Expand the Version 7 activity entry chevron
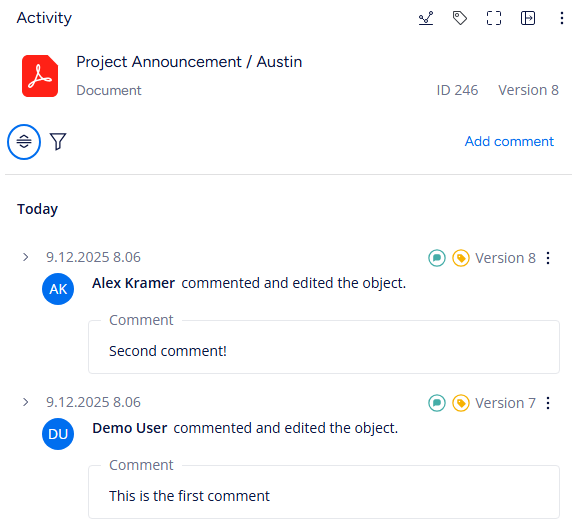Viewport: 577px width, 527px height. point(25,402)
